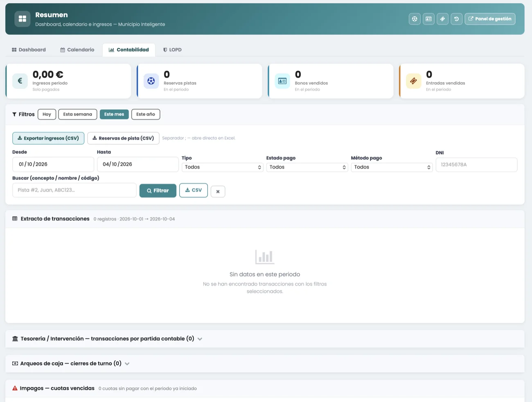Screen dimensions: 532x402
Task: Open the Tipo dropdown
Action: pyautogui.click(x=223, y=167)
